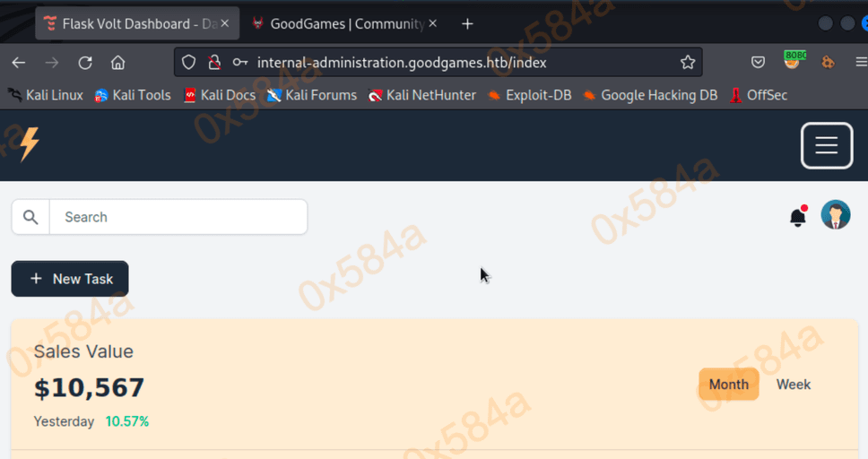Bookmark this page with the star icon

(688, 63)
